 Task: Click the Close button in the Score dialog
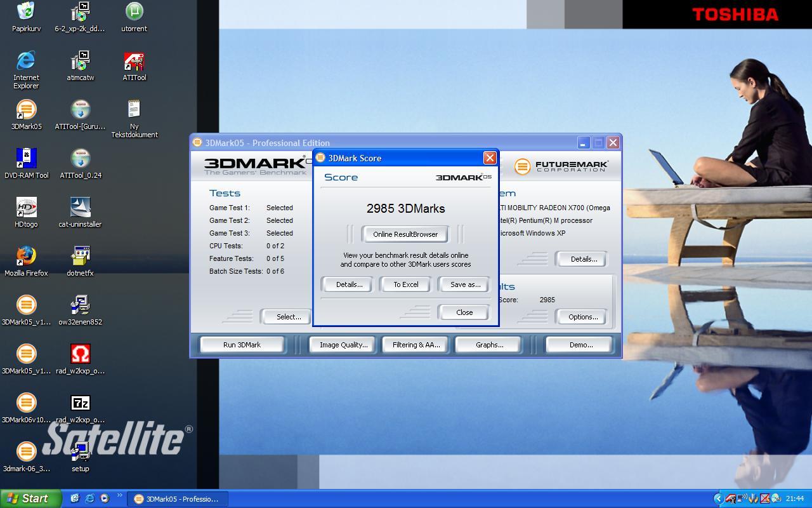pyautogui.click(x=464, y=312)
